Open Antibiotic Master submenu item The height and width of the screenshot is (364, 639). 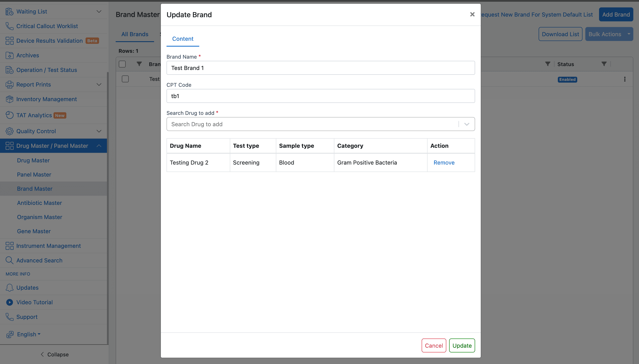pos(40,203)
